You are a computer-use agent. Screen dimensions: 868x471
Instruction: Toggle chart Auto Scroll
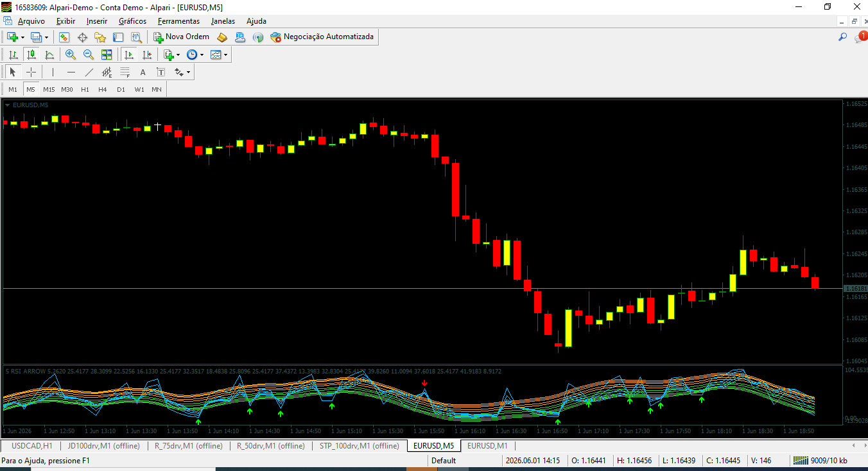point(129,55)
